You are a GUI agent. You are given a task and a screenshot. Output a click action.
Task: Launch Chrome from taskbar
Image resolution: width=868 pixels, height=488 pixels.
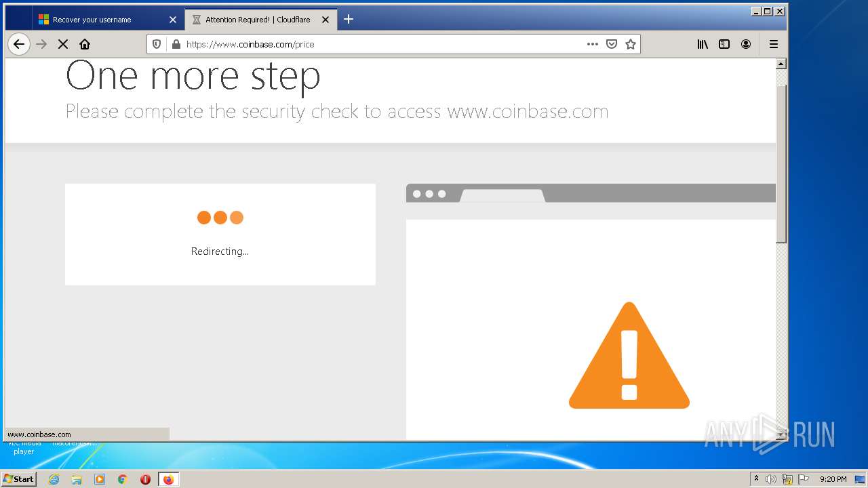(x=122, y=479)
